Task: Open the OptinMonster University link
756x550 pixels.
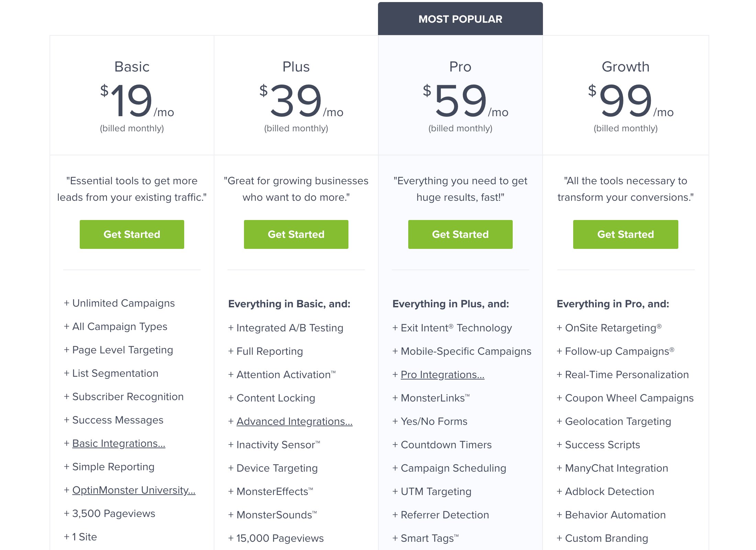Action: click(134, 490)
